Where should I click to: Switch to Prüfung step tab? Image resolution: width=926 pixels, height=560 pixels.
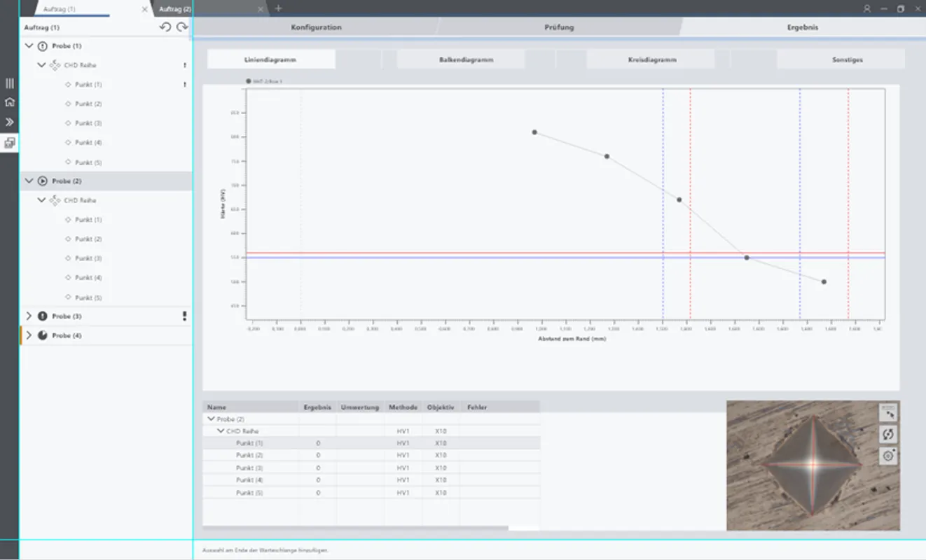pos(559,27)
